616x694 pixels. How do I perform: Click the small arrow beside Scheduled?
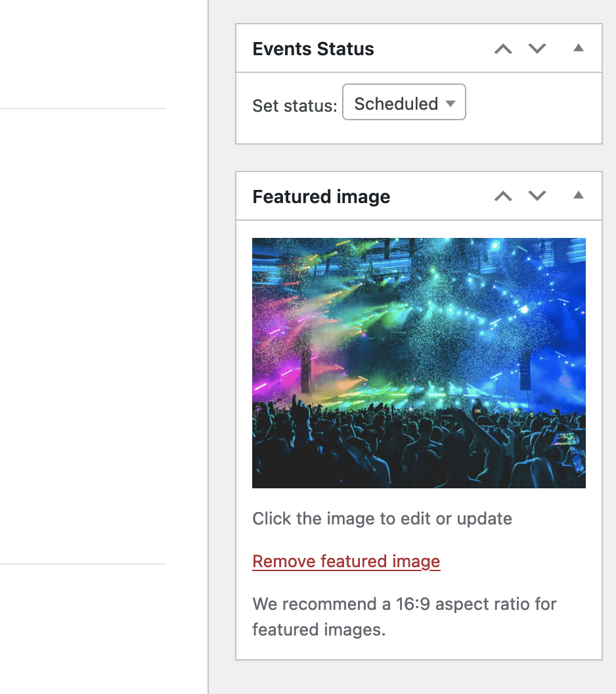coord(451,104)
